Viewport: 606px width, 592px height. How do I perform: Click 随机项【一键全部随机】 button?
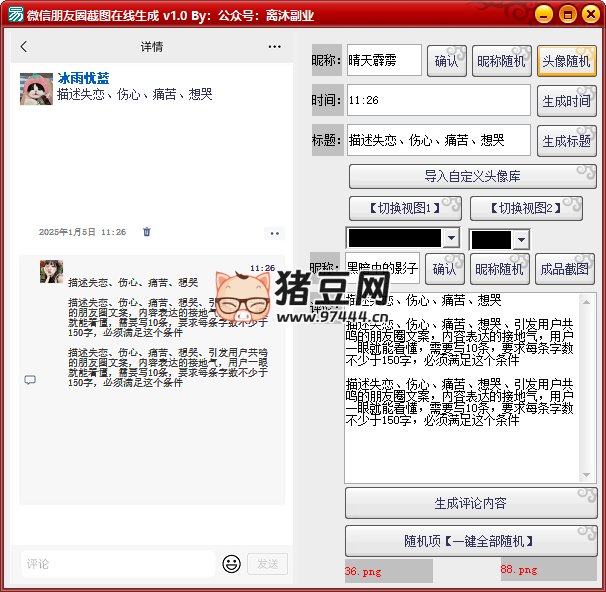471,541
